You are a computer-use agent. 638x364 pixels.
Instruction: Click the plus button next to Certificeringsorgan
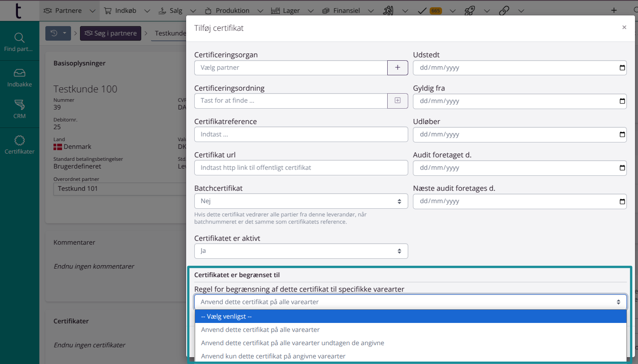pyautogui.click(x=398, y=68)
